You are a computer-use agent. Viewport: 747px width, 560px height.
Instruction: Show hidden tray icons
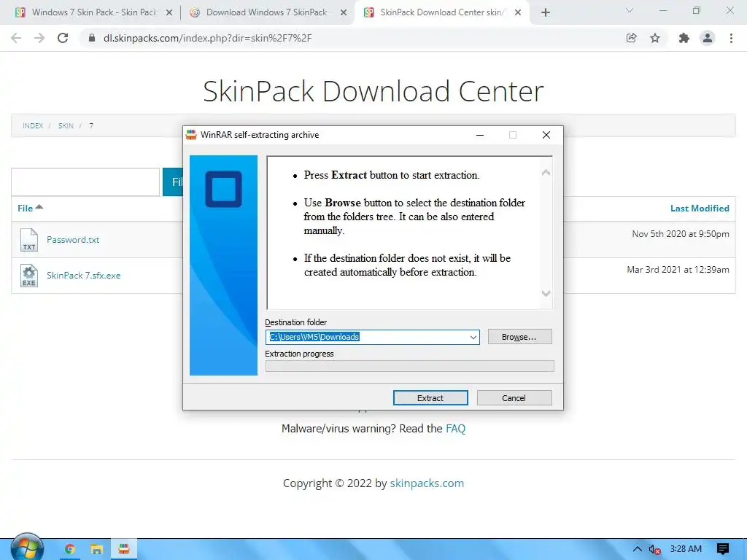tap(637, 549)
